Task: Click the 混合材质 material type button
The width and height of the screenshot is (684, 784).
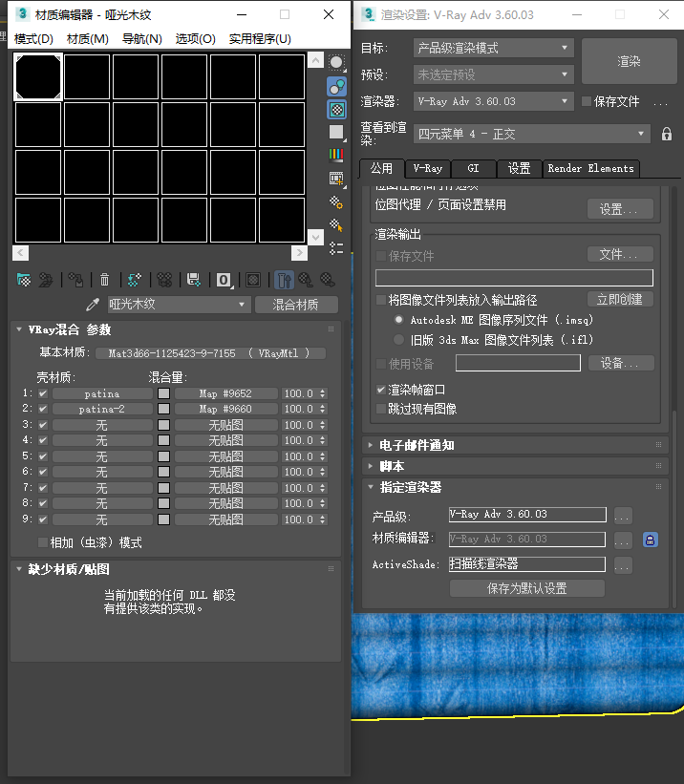Action: (296, 305)
